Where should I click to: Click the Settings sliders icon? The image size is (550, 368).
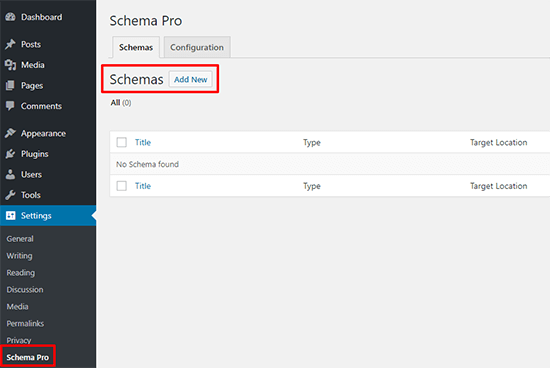(11, 215)
